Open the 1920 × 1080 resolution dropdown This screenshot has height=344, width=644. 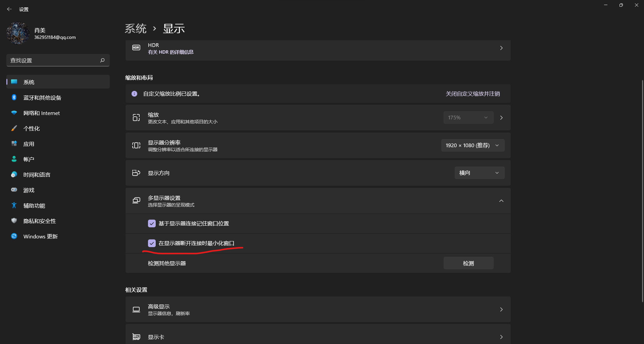[473, 145]
